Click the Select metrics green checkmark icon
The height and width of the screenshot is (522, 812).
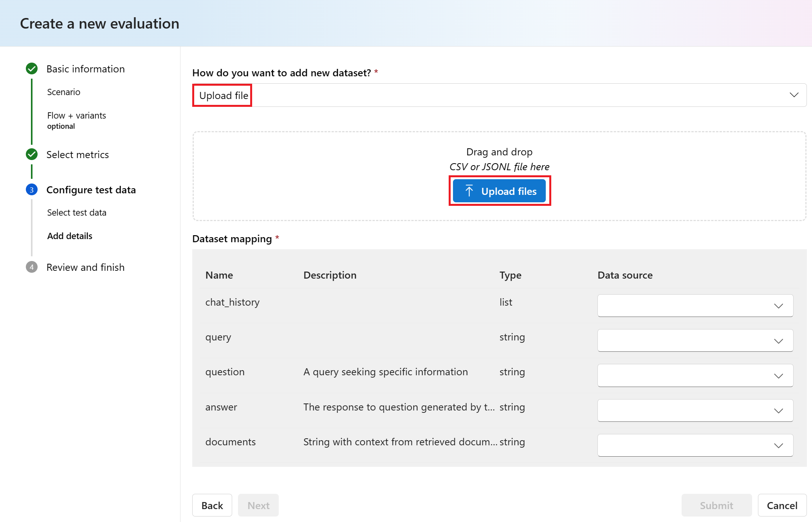pyautogui.click(x=32, y=155)
